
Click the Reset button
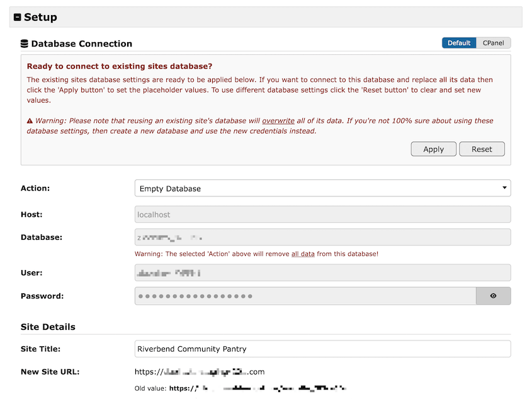[x=482, y=149]
